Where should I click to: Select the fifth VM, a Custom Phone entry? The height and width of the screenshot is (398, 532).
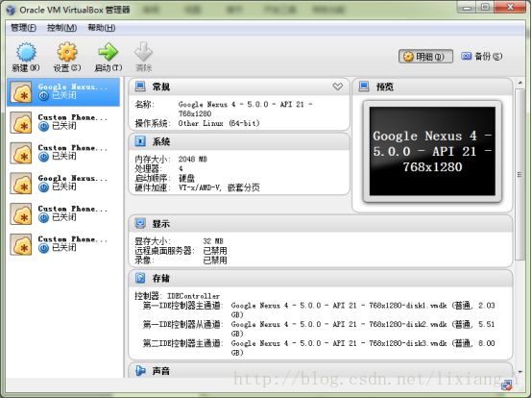pos(63,213)
